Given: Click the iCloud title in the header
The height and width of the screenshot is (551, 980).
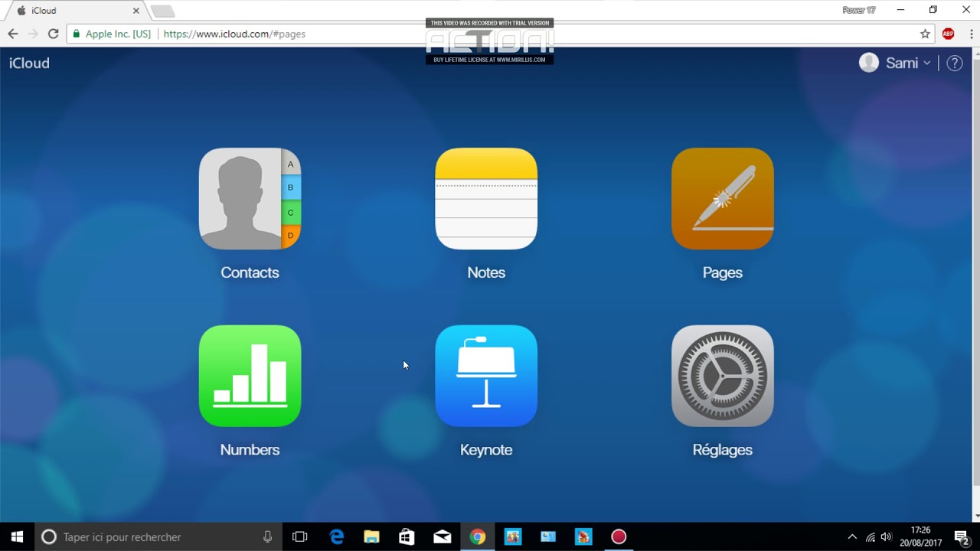Looking at the screenshot, I should click(29, 64).
